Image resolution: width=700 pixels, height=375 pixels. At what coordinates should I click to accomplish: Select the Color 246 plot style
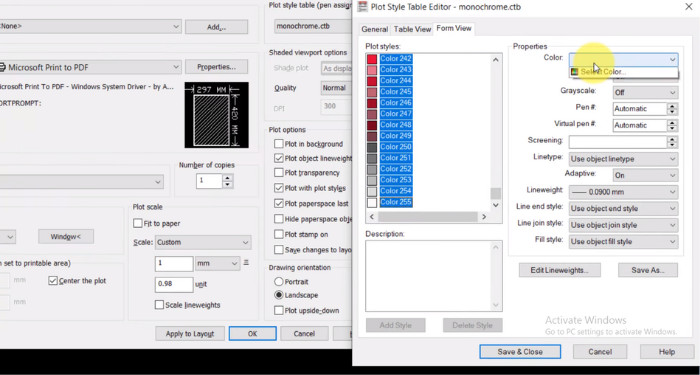(x=396, y=103)
